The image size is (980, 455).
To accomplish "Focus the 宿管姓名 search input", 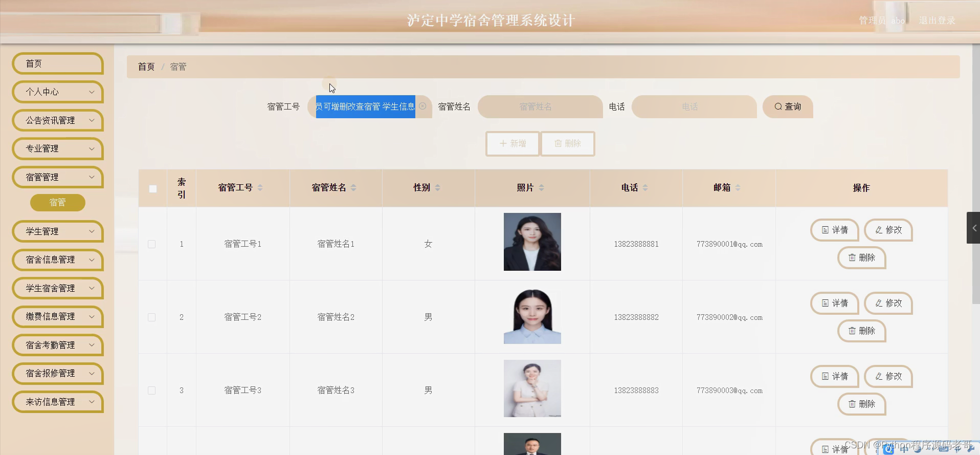I will click(540, 106).
